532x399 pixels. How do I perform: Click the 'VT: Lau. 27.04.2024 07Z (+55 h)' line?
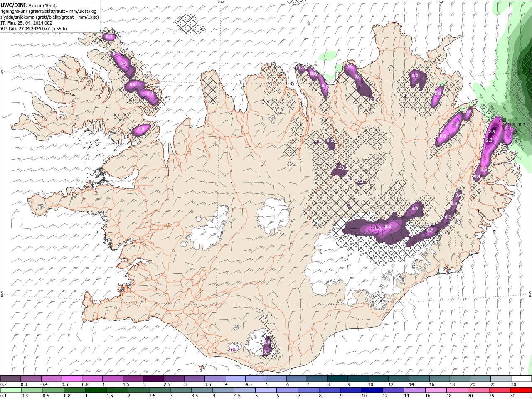(34, 29)
